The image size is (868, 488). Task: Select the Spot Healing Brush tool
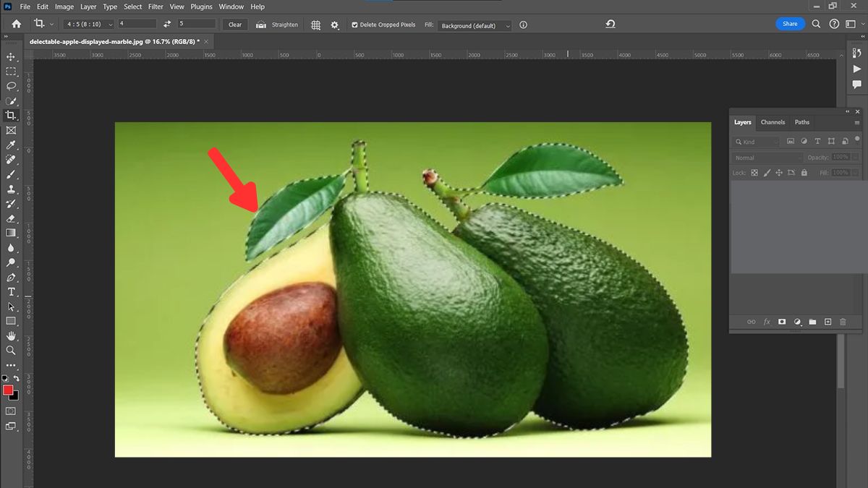point(11,159)
